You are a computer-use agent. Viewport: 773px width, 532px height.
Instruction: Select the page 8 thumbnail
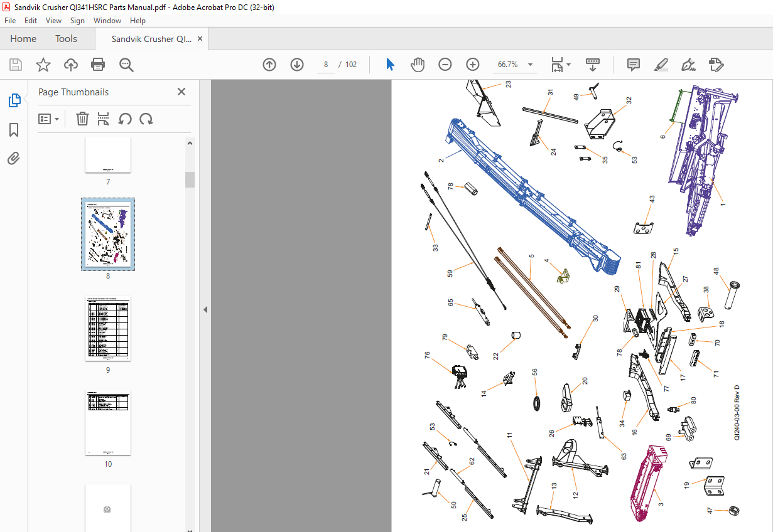point(108,234)
